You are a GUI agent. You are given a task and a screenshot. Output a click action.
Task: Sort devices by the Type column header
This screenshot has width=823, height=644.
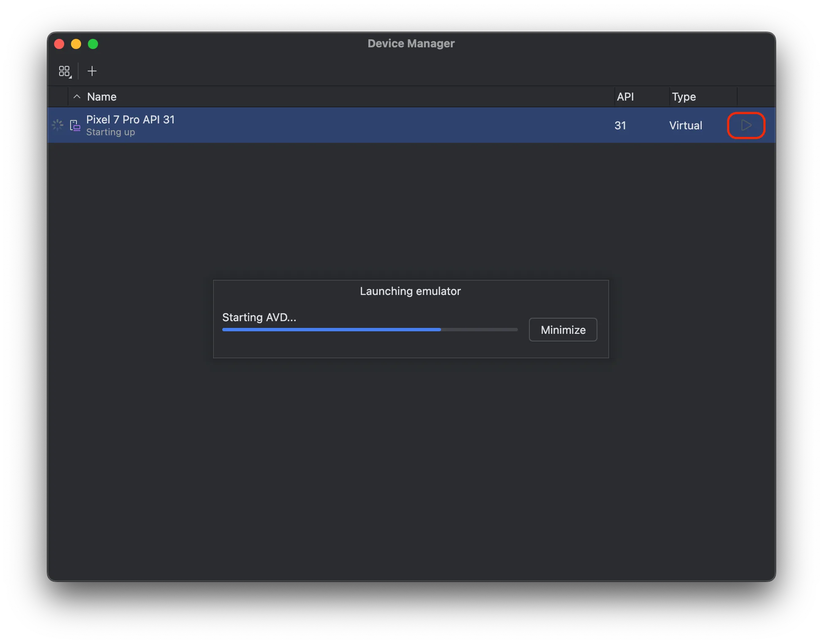684,97
